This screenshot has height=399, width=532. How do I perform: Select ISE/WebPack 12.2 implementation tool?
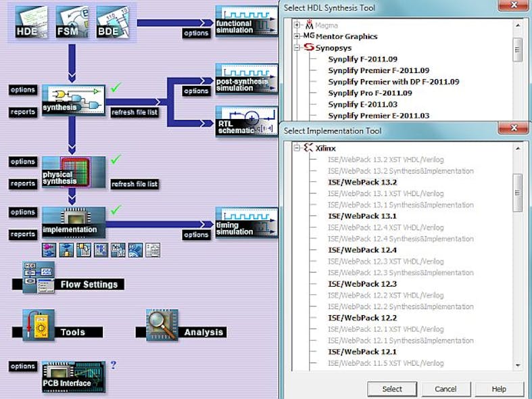[362, 318]
